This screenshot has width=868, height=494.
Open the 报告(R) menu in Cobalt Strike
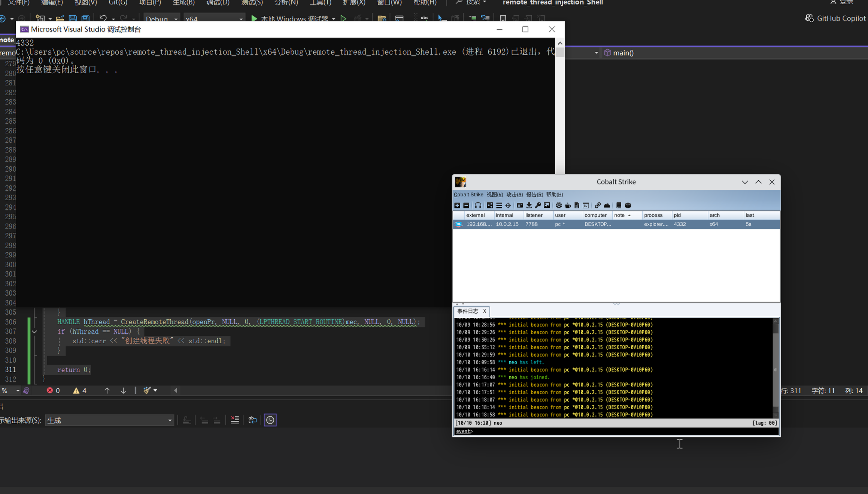click(x=534, y=195)
